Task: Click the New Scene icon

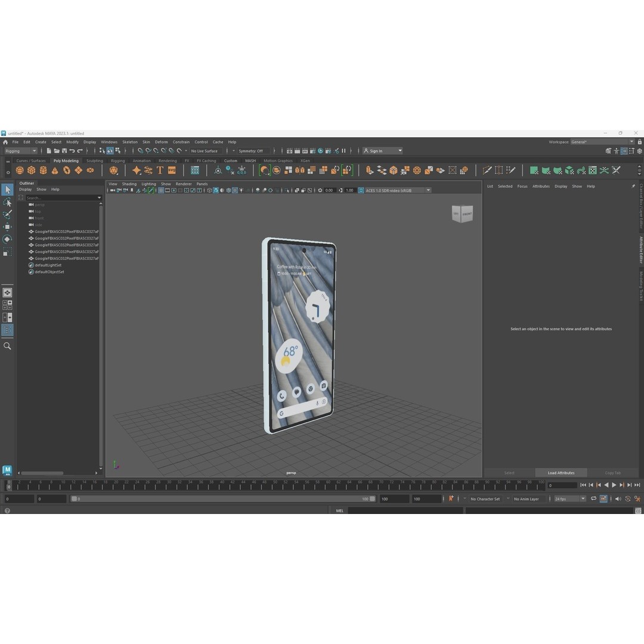Action: [x=48, y=151]
